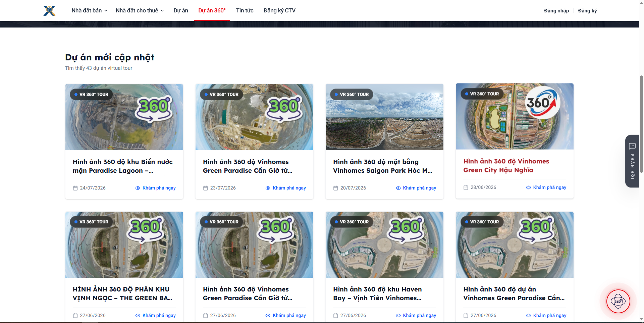Open the Saigon Park Hóc Môn panorama thumbnail
This screenshot has height=323, width=644.
tap(384, 117)
